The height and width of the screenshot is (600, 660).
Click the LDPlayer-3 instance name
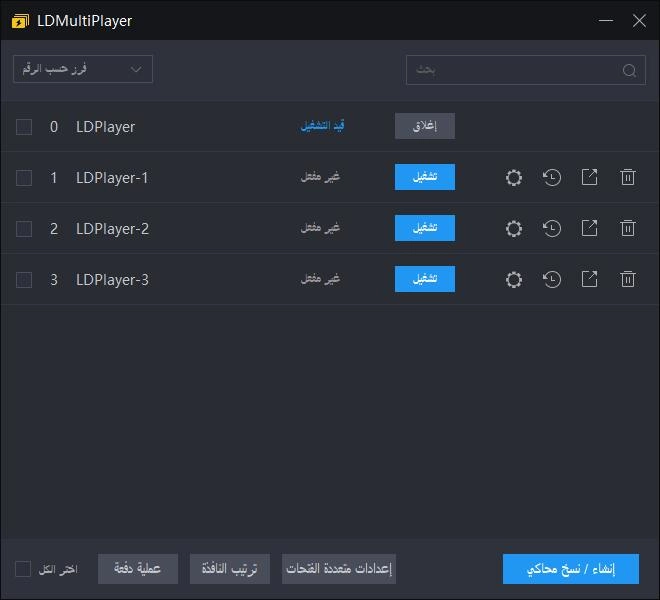coord(112,280)
